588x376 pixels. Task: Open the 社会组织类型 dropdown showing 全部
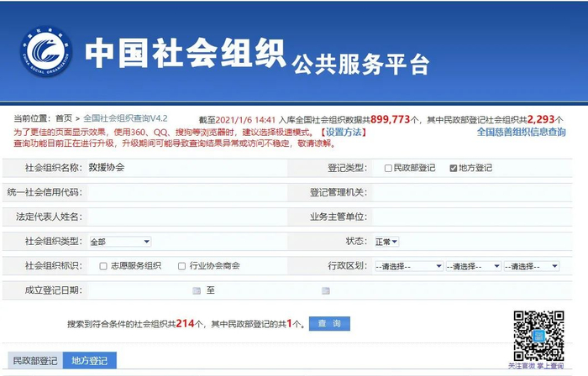(120, 242)
